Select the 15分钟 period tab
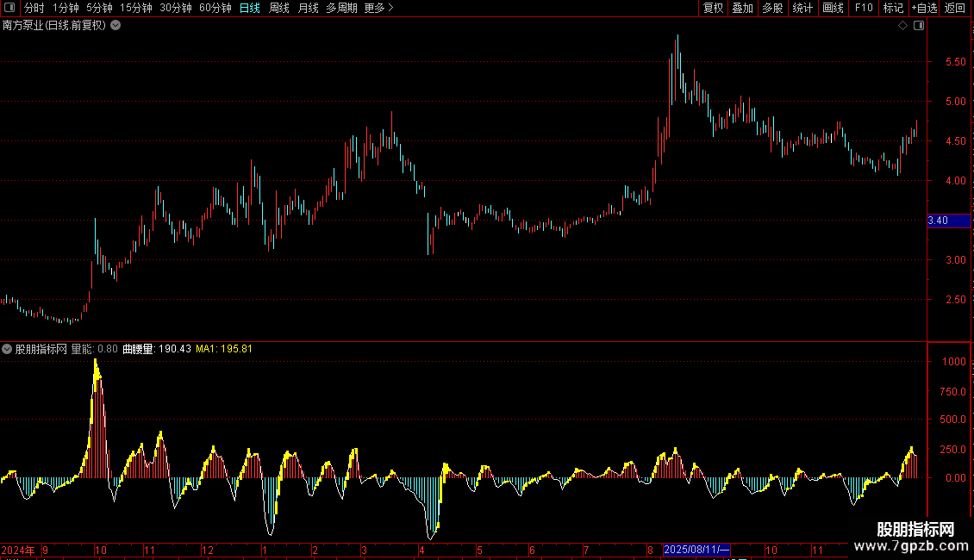The height and width of the screenshot is (560, 974). (x=135, y=8)
